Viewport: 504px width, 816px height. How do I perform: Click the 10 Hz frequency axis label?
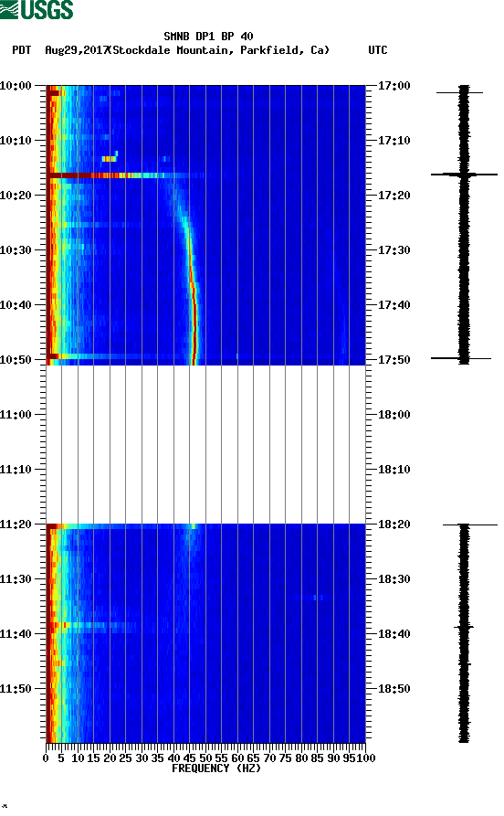click(x=78, y=758)
